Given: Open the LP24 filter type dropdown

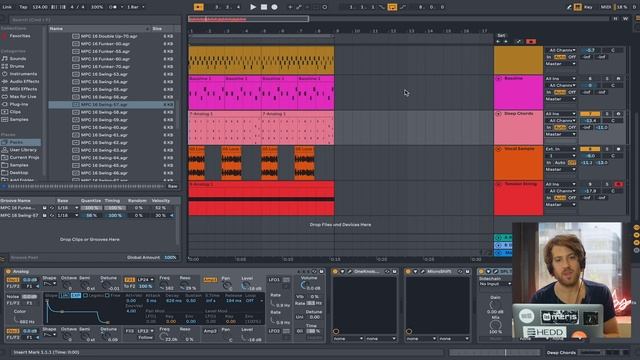Looking at the screenshot, I should click(146, 280).
